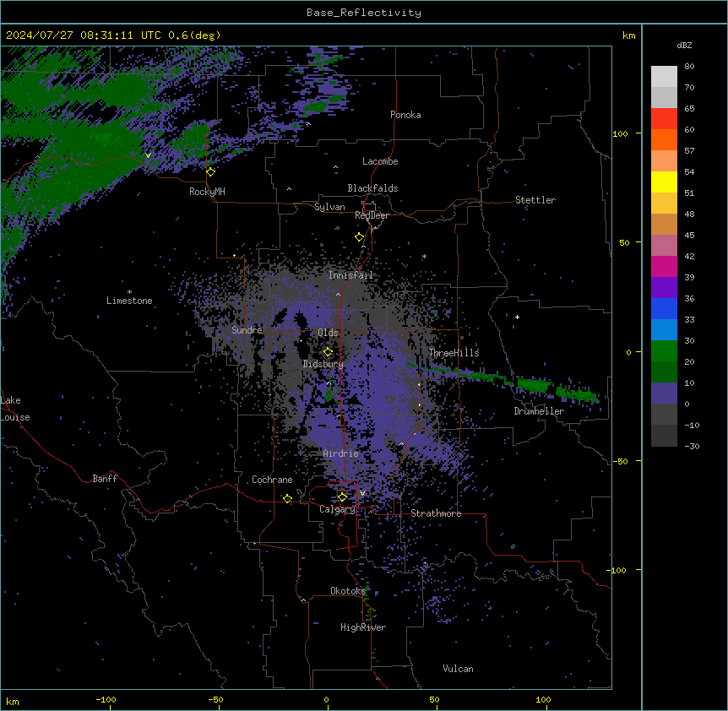Click the RockyMH label
Screen dimensions: 728x711
click(x=207, y=192)
